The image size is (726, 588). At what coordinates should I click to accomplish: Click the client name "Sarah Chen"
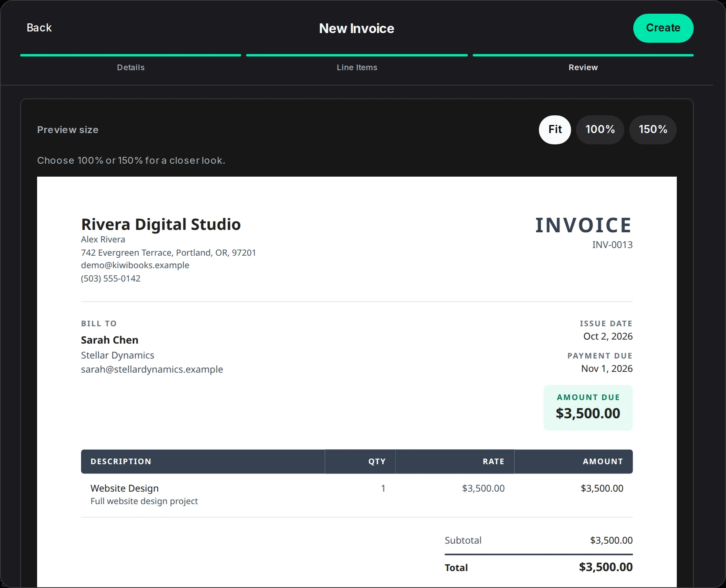(x=110, y=340)
